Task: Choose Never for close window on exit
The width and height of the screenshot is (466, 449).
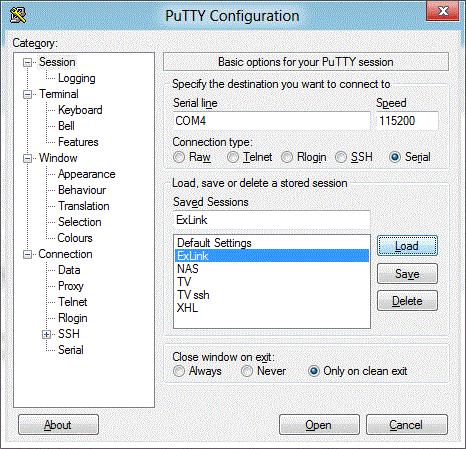Action: point(247,371)
